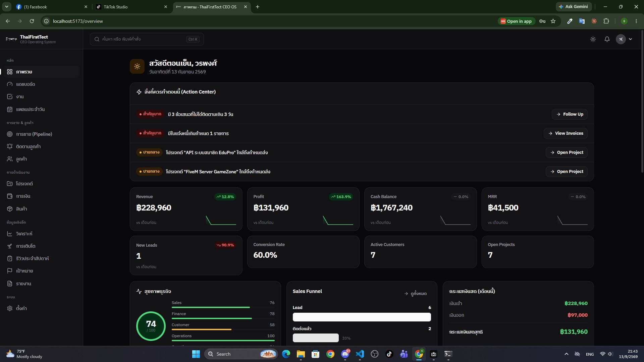644x362 pixels.
Task: Click the สินค้า box icon
Action: (x=10, y=209)
